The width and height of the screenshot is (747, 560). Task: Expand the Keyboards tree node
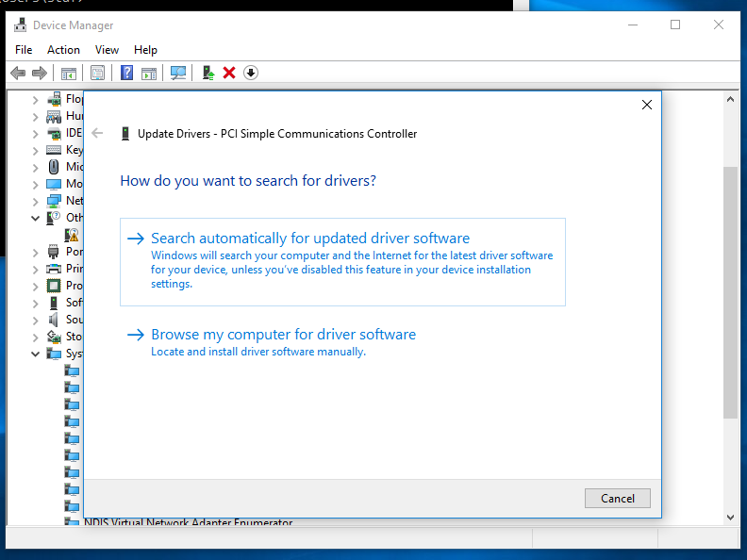pos(36,150)
